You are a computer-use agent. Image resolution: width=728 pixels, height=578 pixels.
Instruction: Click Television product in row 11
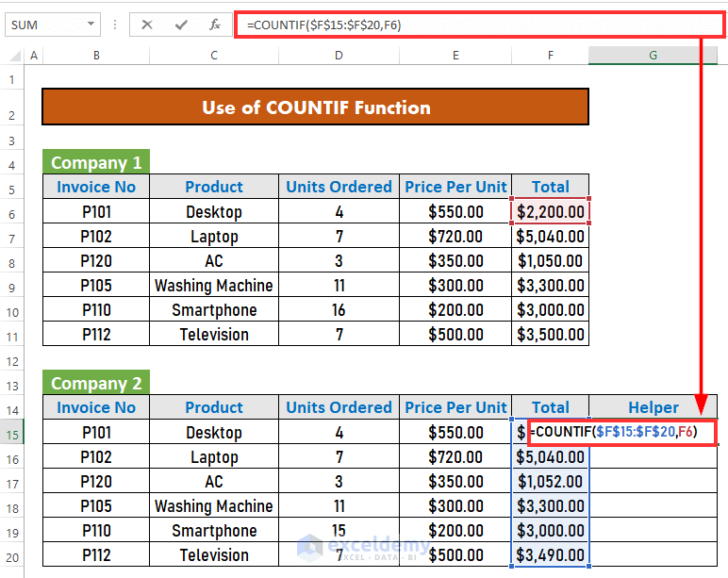coord(214,335)
